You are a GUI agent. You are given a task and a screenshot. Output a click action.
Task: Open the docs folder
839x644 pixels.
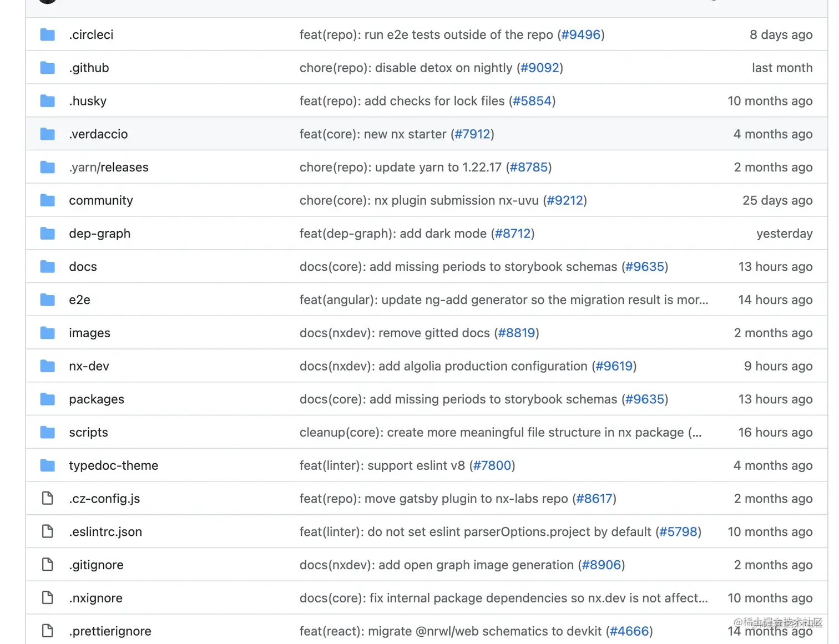click(x=83, y=267)
